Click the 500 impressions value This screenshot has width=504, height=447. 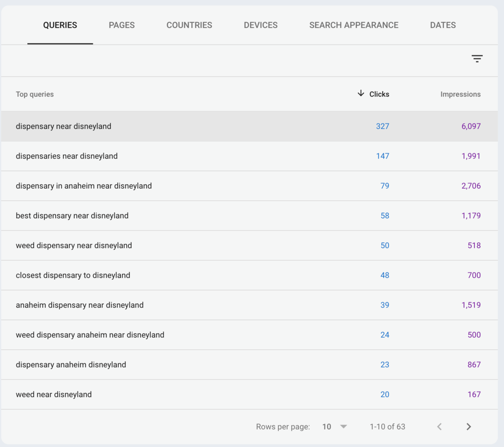(474, 335)
